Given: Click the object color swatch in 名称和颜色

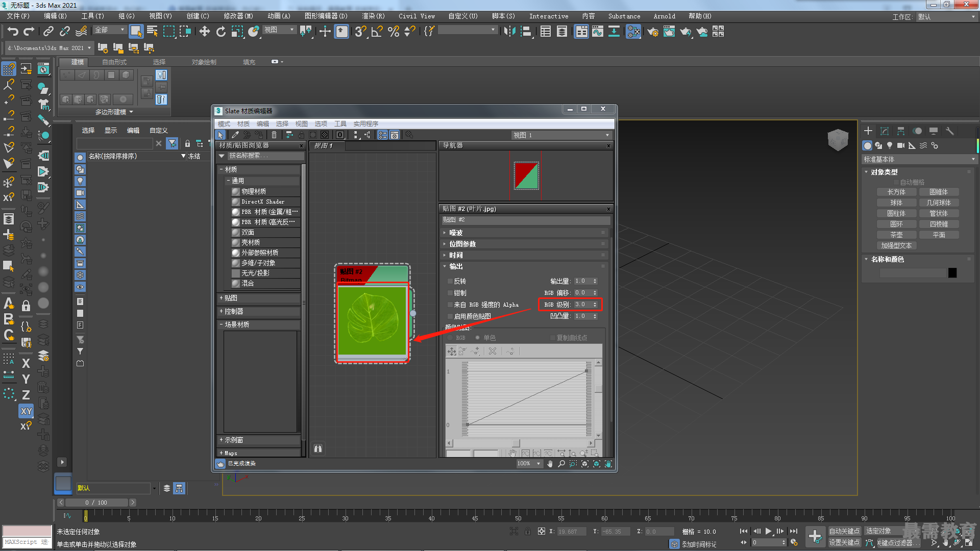Looking at the screenshot, I should point(952,273).
